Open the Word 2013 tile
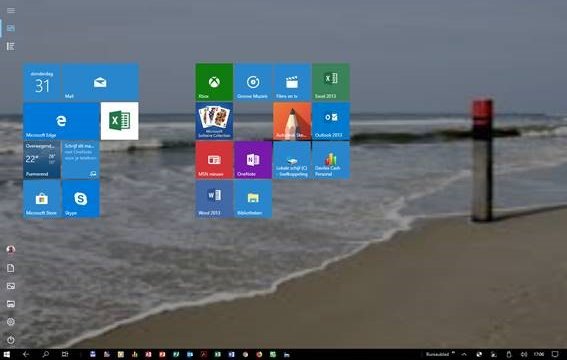Image resolution: width=567 pixels, height=360 pixels. click(x=214, y=199)
